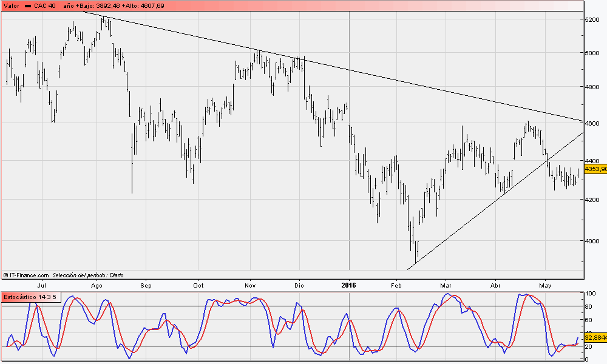Click the 4000 price level on scale
Viewport: 607px width, 364px height.
(593, 241)
